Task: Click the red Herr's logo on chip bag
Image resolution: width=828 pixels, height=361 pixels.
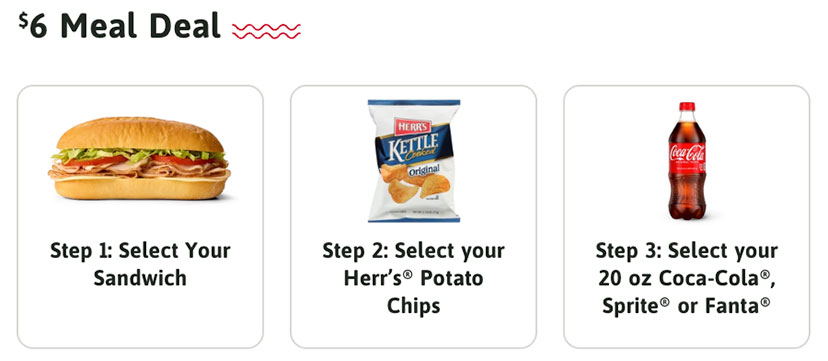Action: (x=413, y=127)
